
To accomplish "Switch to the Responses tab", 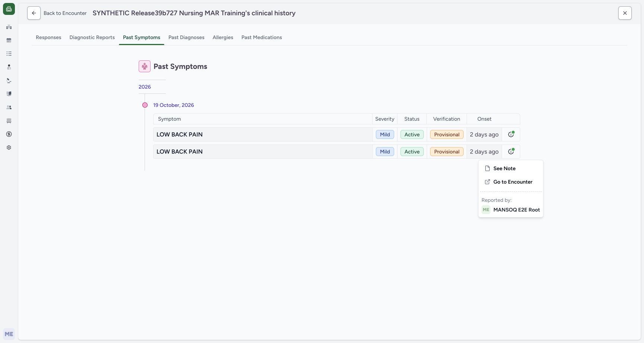I will [x=48, y=37].
